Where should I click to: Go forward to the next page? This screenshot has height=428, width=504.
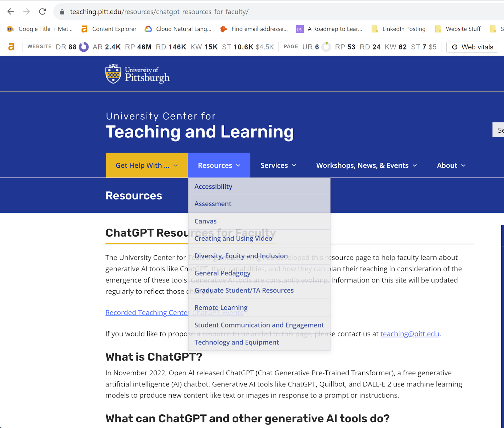[x=26, y=12]
